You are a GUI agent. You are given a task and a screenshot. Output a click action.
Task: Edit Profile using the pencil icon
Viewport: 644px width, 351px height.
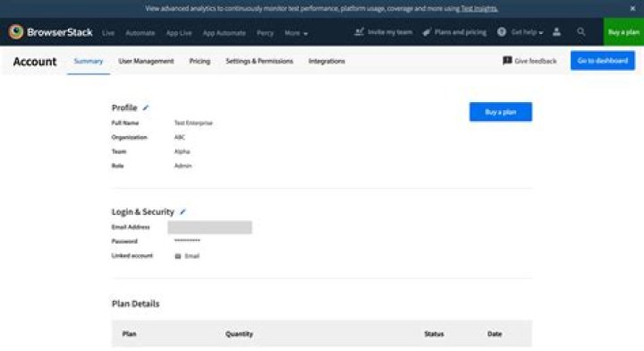(x=146, y=107)
